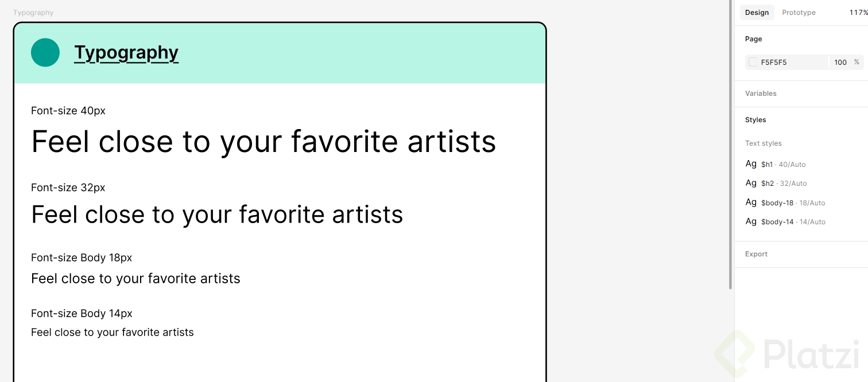868x382 pixels.
Task: Select the Typography frame name label
Action: (33, 13)
